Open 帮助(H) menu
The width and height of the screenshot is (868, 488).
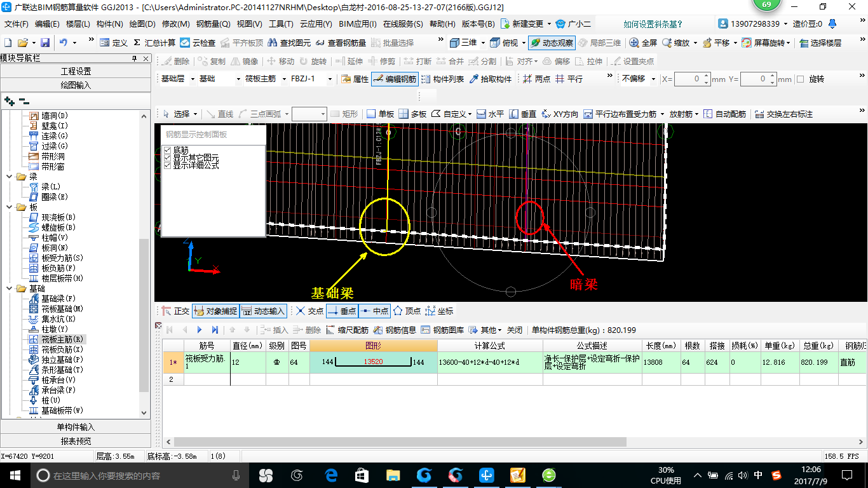pyautogui.click(x=442, y=24)
